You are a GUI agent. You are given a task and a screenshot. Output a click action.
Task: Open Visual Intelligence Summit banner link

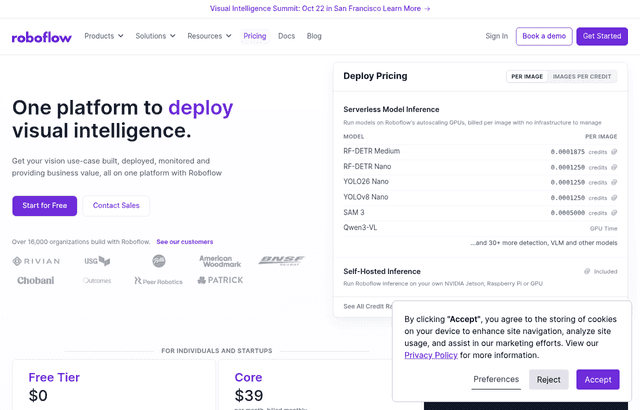click(320, 9)
